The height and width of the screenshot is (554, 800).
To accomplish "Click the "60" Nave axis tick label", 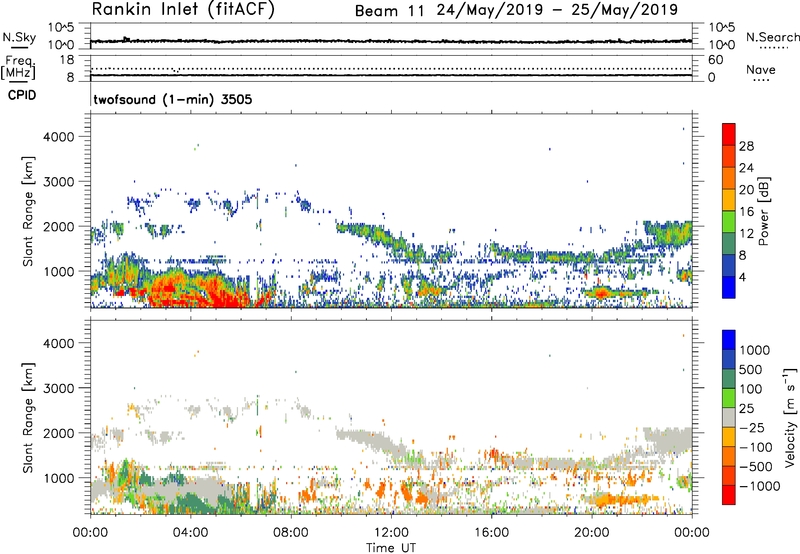I will tap(715, 60).
